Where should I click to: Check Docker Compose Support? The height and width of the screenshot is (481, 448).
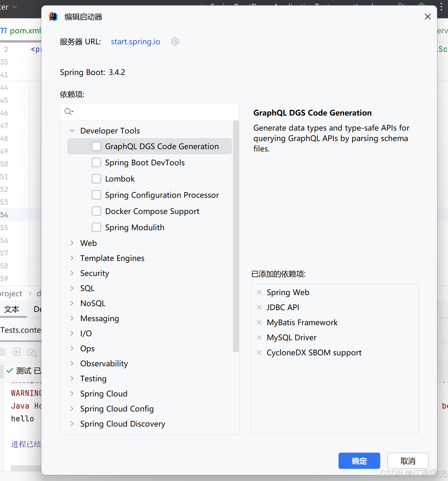tap(96, 211)
